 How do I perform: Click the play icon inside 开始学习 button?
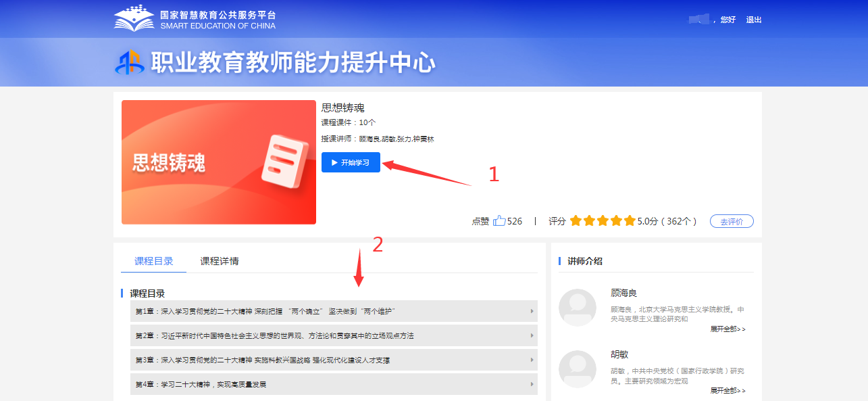[x=336, y=162]
